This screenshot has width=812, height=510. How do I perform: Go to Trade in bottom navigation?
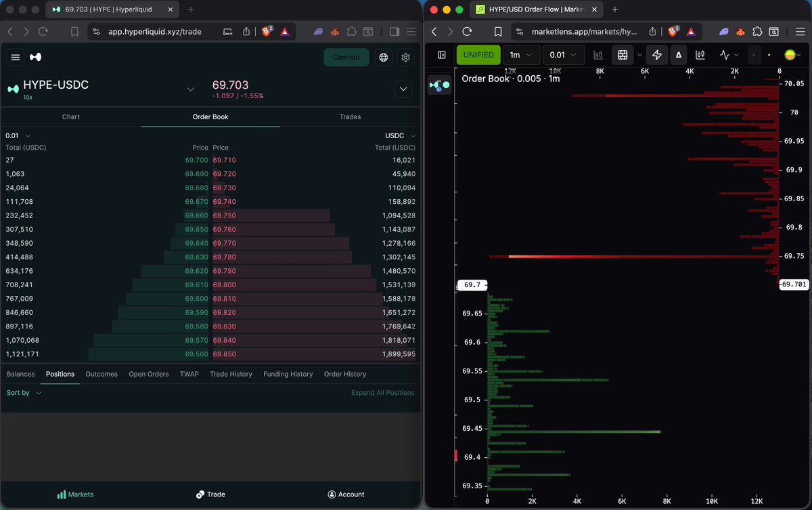pyautogui.click(x=210, y=494)
